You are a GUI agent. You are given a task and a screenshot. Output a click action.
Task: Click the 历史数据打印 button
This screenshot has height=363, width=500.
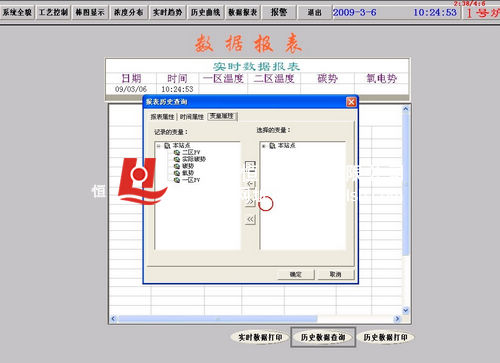coord(385,337)
